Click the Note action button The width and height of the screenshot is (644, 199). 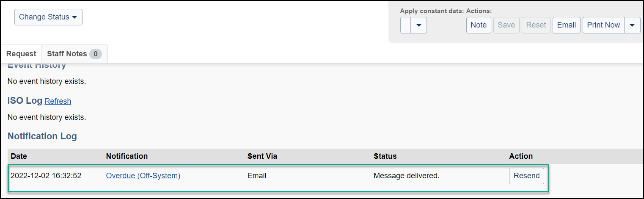pos(479,25)
